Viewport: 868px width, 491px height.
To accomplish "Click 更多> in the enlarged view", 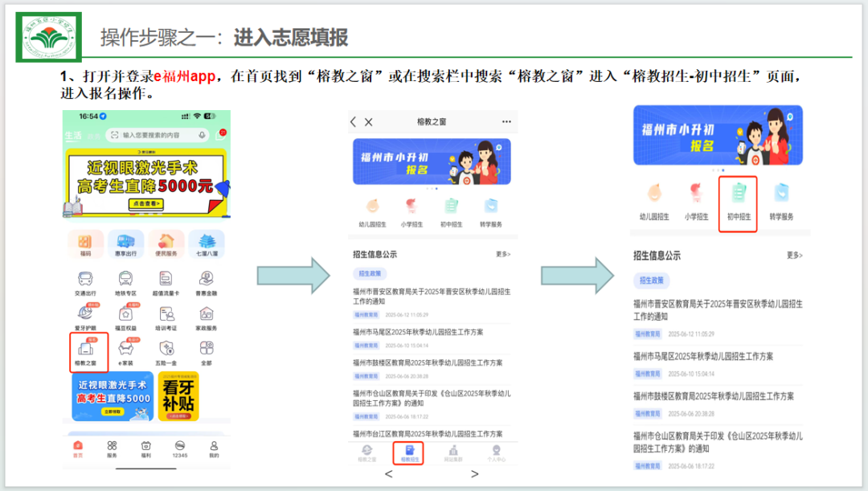I will [794, 256].
